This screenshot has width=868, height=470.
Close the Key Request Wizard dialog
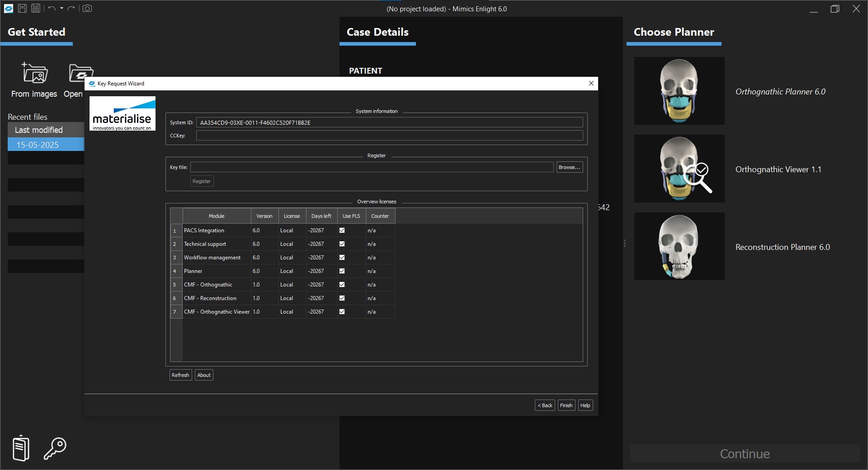click(591, 83)
